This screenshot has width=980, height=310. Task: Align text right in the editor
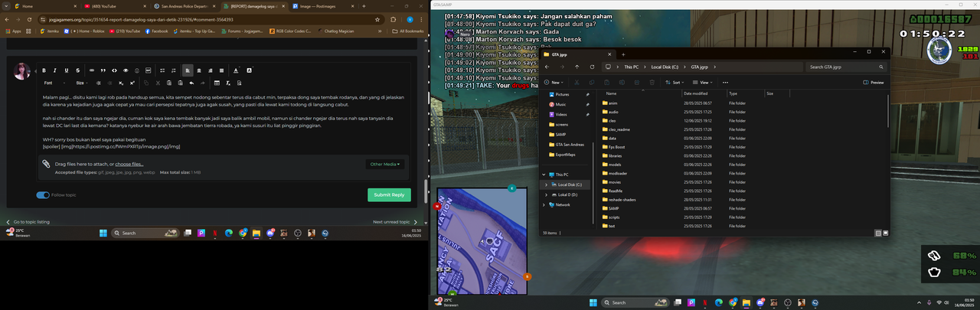pos(211,70)
